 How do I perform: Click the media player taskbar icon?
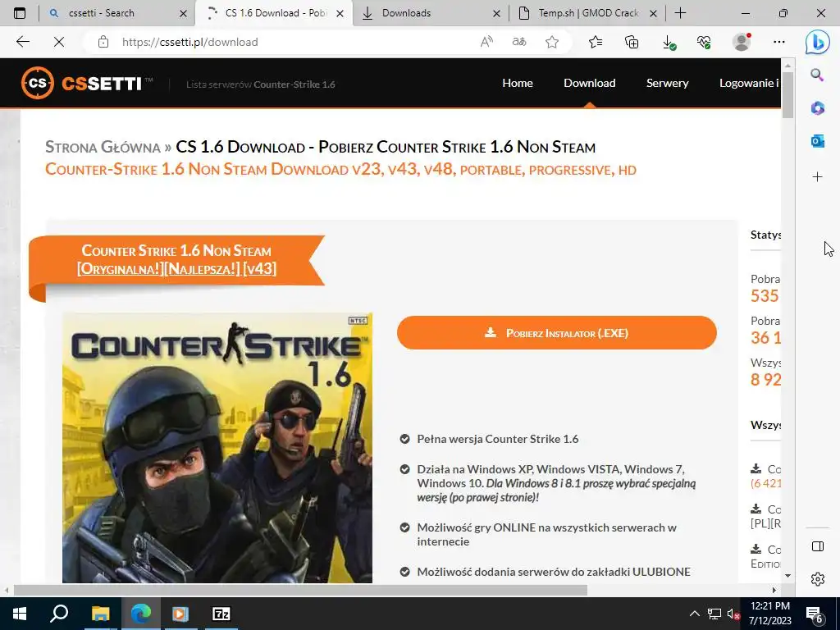click(180, 614)
